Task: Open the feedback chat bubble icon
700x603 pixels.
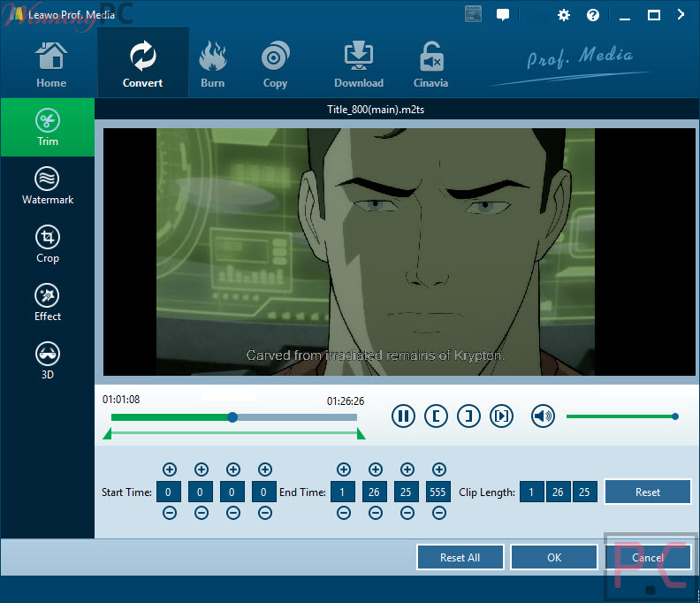Action: pos(503,15)
